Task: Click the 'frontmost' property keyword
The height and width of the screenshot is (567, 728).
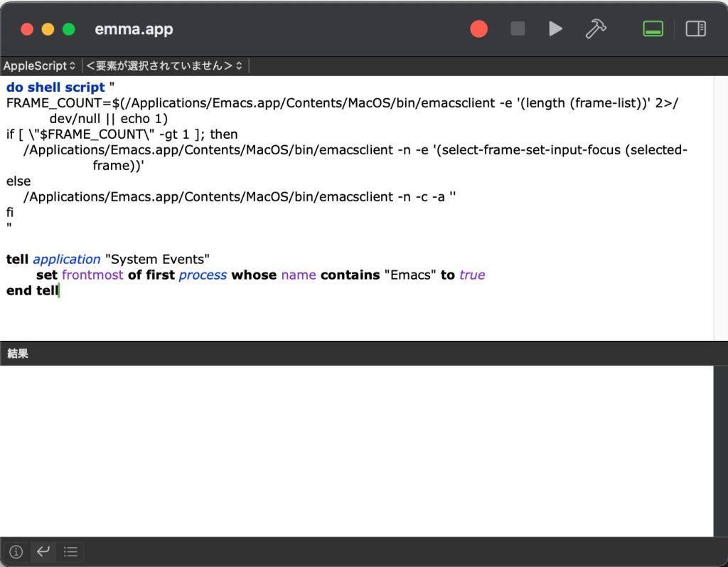Action: coord(93,275)
